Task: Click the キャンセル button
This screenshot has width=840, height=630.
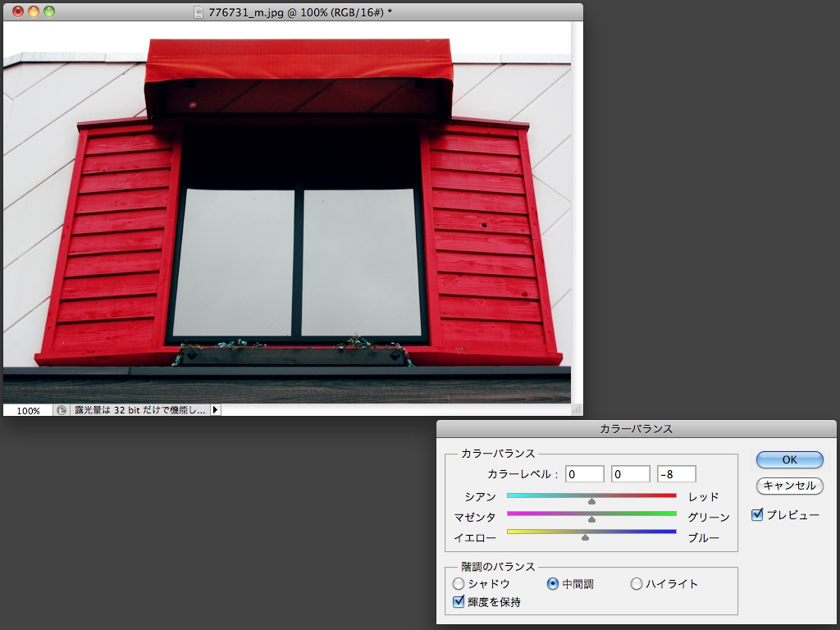Action: (x=789, y=486)
